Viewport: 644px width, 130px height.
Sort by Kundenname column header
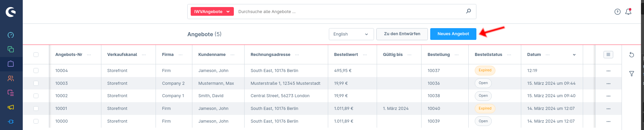click(x=212, y=55)
